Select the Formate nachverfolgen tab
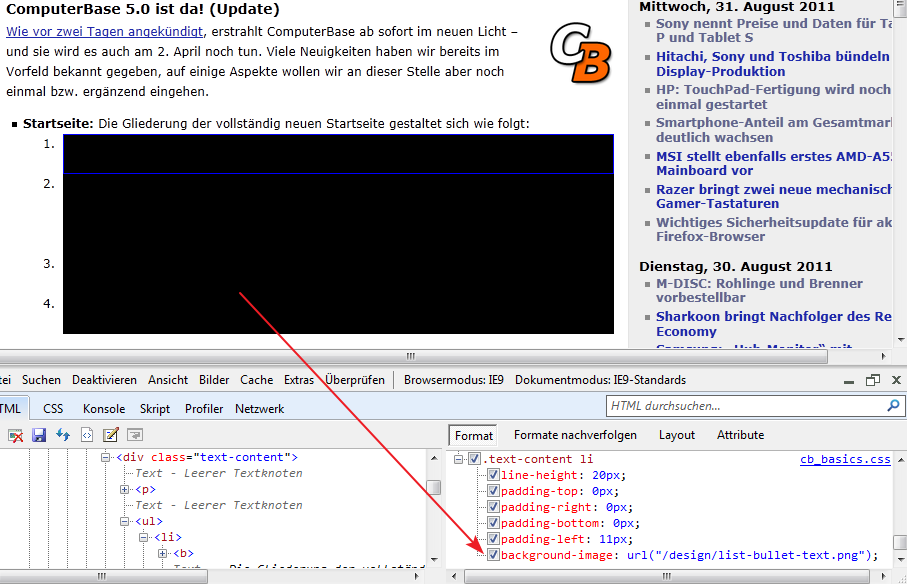 (x=575, y=435)
